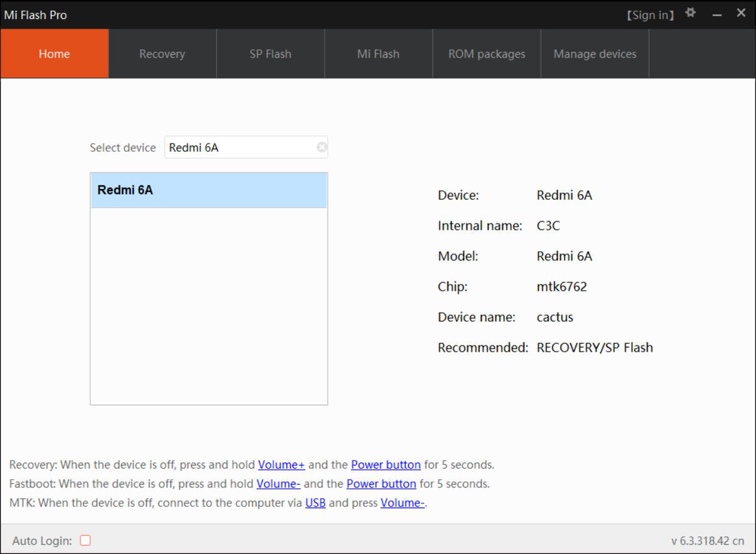Open the ROM packages tab
756x554 pixels.
coord(486,53)
